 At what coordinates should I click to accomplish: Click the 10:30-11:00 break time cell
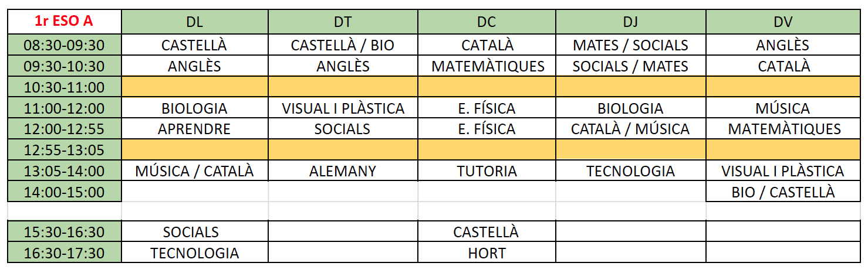pos(64,87)
